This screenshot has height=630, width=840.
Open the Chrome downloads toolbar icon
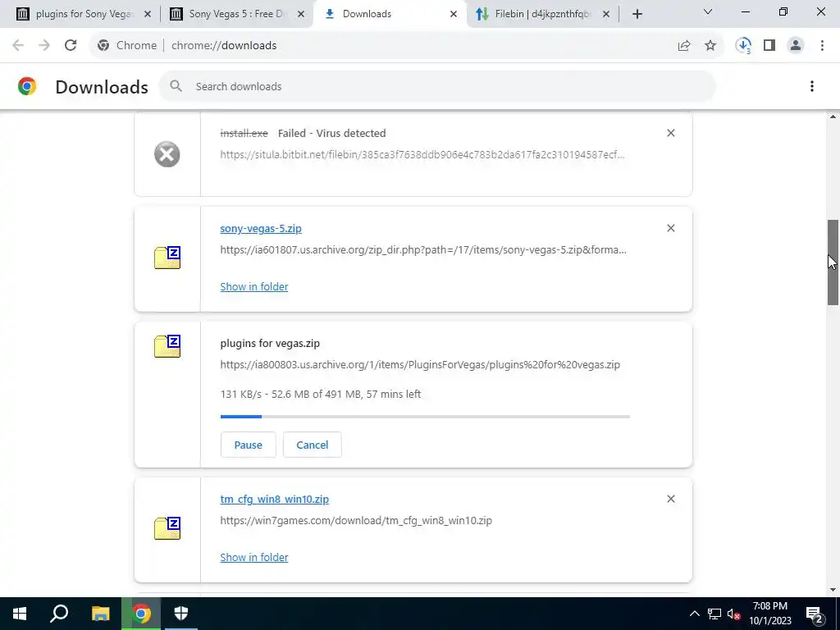click(743, 46)
